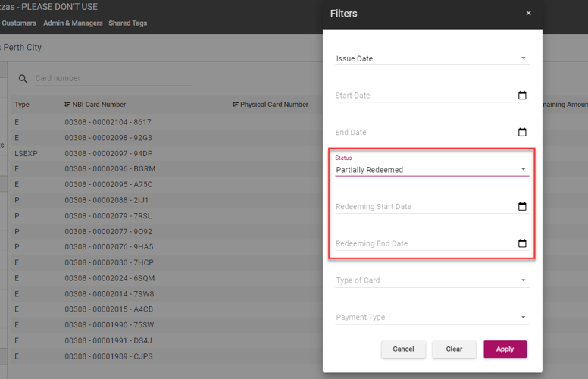Open the Customers menu
This screenshot has width=588, height=379.
(x=19, y=23)
